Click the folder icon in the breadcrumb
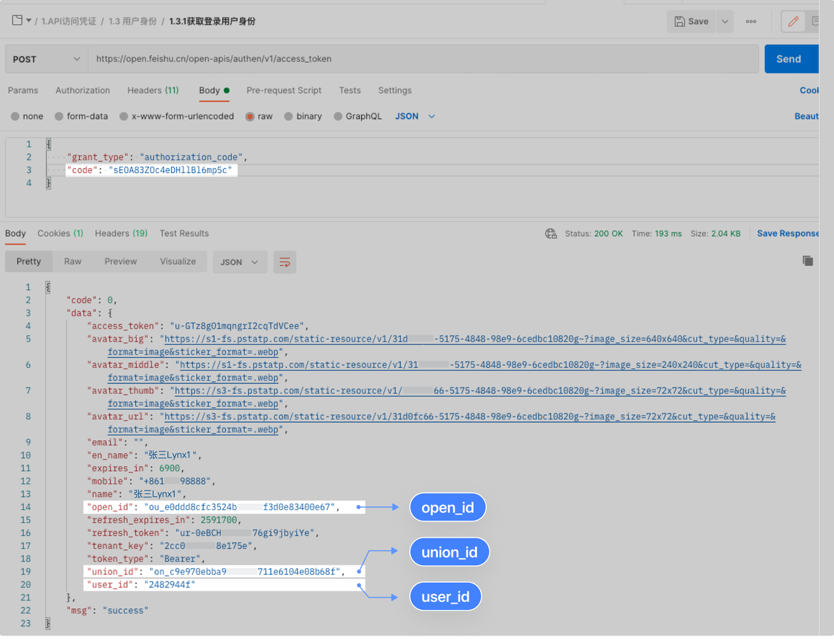 click(x=18, y=21)
